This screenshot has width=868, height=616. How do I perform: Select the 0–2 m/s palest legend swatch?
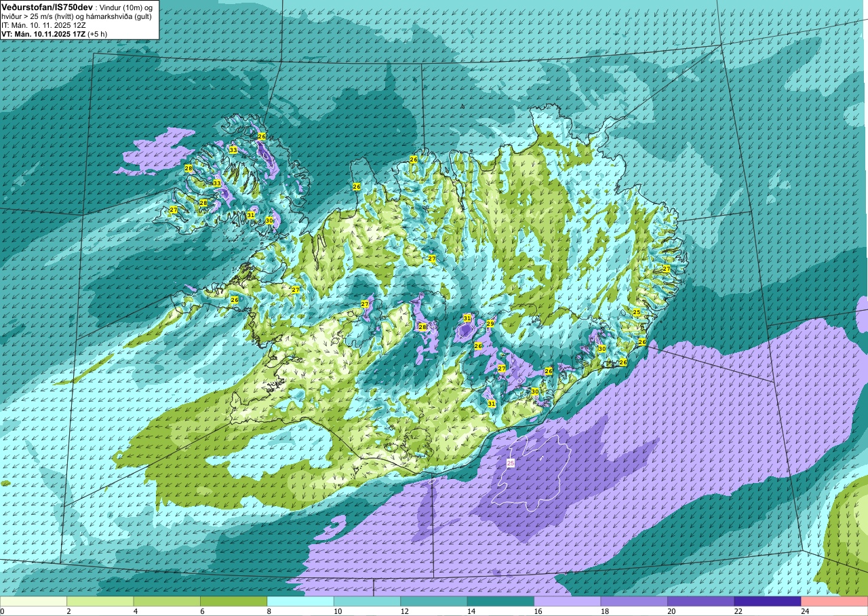point(33,601)
